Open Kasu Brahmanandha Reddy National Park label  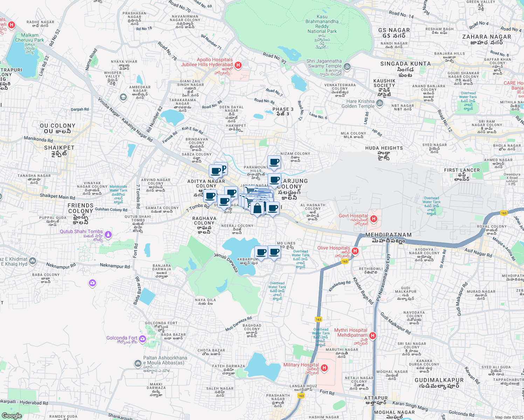coord(322,24)
